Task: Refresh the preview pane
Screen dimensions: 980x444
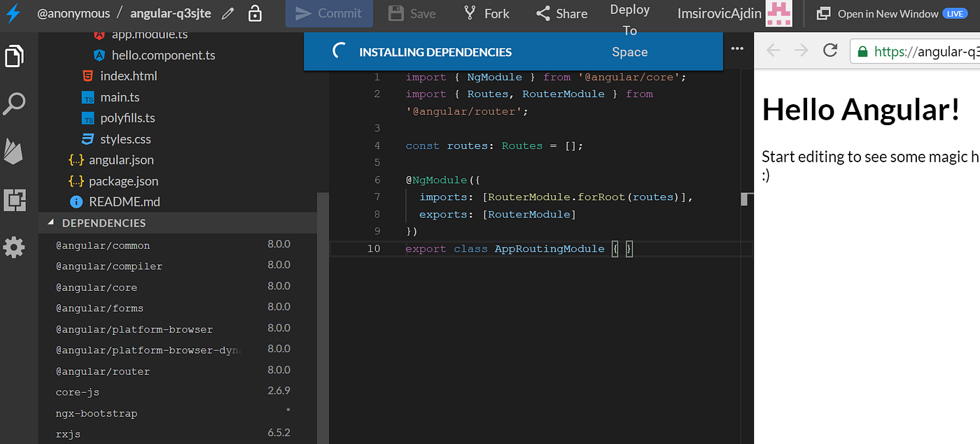Action: coord(830,50)
